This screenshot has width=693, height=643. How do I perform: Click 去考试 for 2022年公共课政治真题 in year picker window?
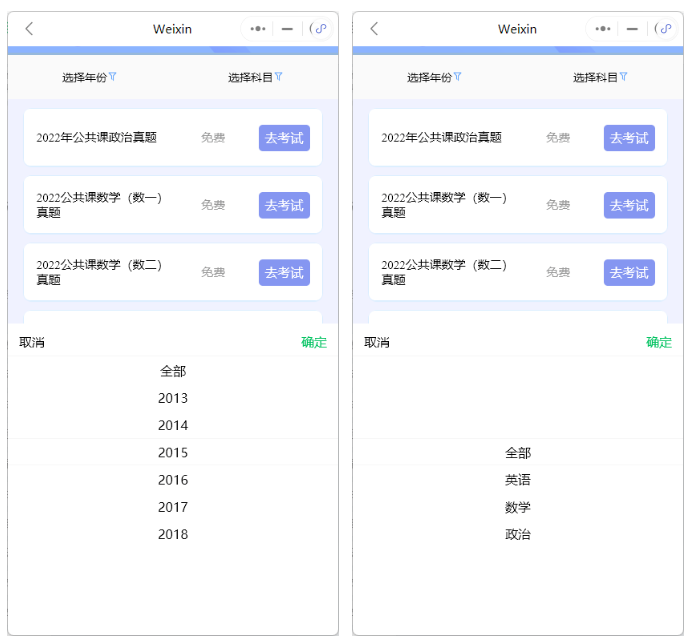click(284, 138)
